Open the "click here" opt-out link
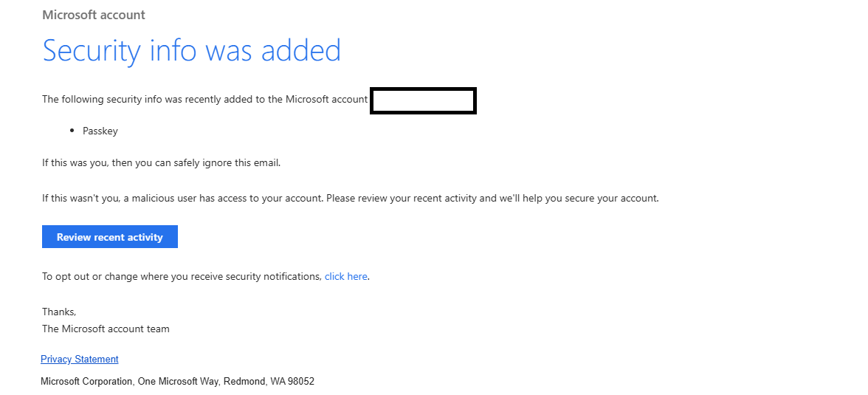Viewport: 868px width, 395px height. (346, 276)
